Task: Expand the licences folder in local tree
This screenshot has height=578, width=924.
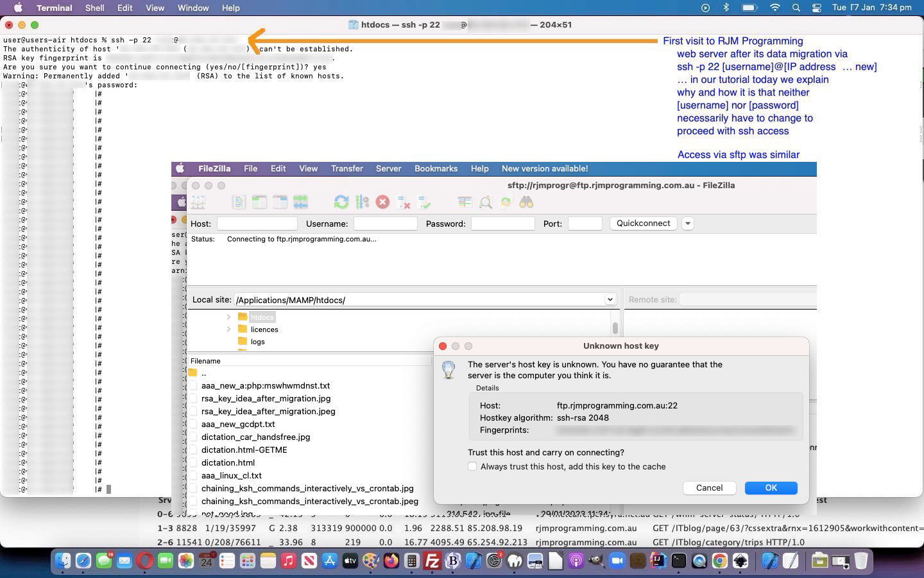Action: 229,329
